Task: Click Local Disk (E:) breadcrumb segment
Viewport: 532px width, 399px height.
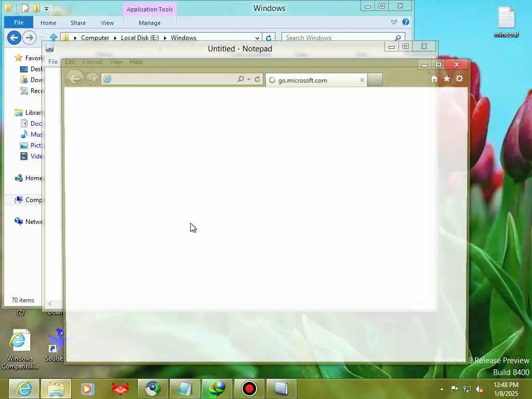Action: point(140,37)
